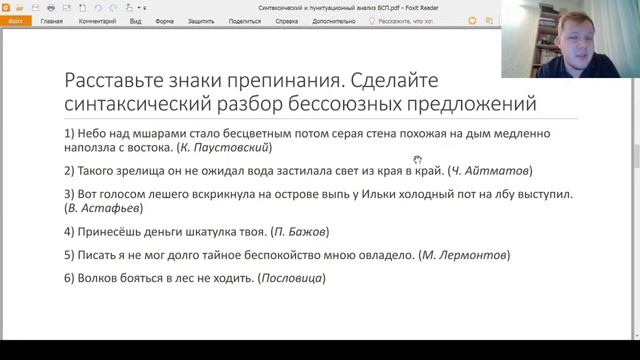Open the Вид ribbon tab
This screenshot has width=640, height=360.
[x=136, y=21]
